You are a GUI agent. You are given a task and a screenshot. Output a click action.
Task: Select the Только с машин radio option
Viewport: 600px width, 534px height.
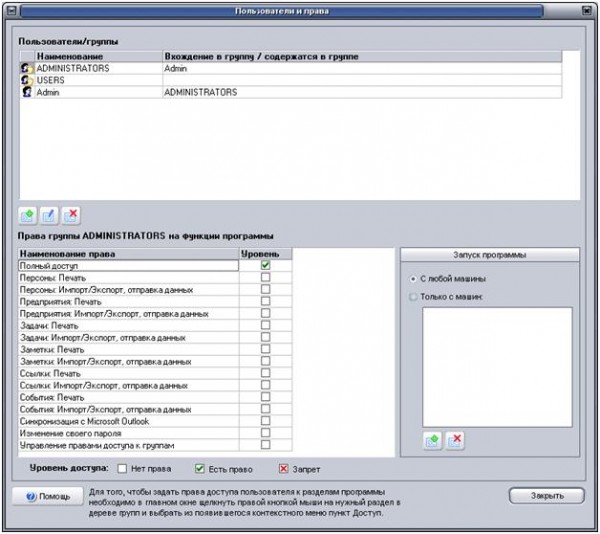(413, 297)
